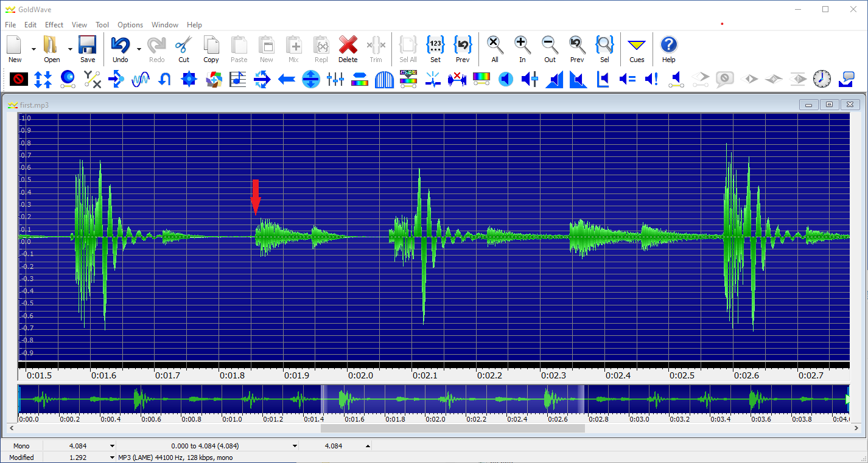Open the Equalizer effect
This screenshot has width=868, height=463.
[335, 79]
